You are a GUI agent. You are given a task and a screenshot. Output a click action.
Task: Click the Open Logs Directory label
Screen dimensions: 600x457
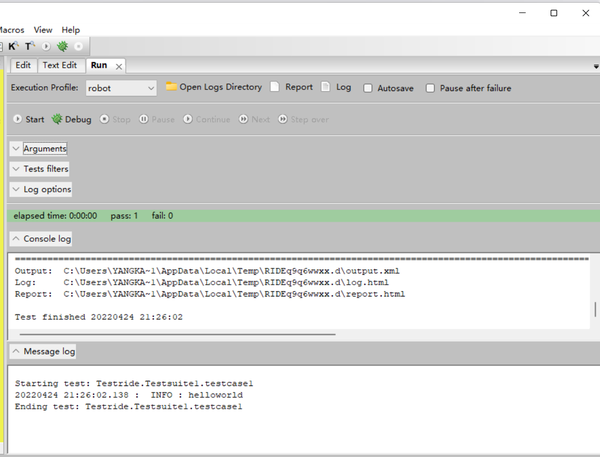coord(221,87)
